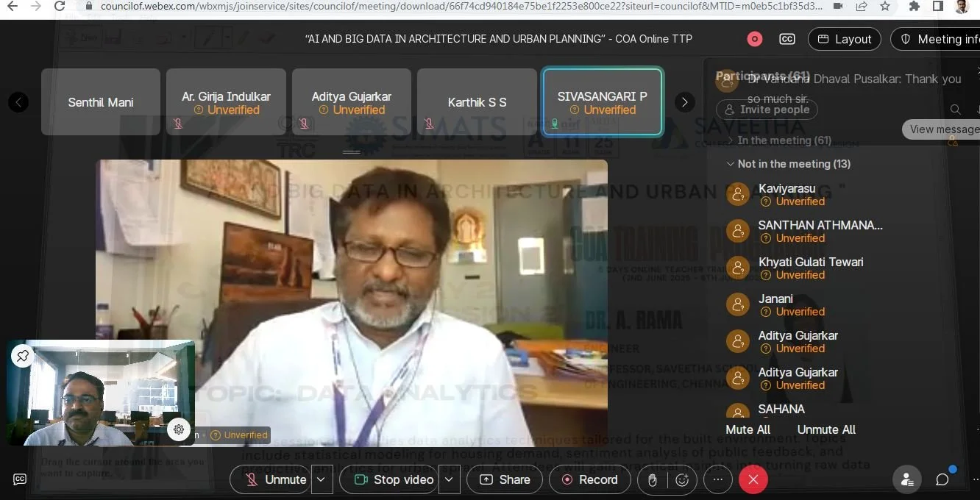980x500 pixels.
Task: Open audio options arrow beside Unmute
Action: tap(321, 479)
